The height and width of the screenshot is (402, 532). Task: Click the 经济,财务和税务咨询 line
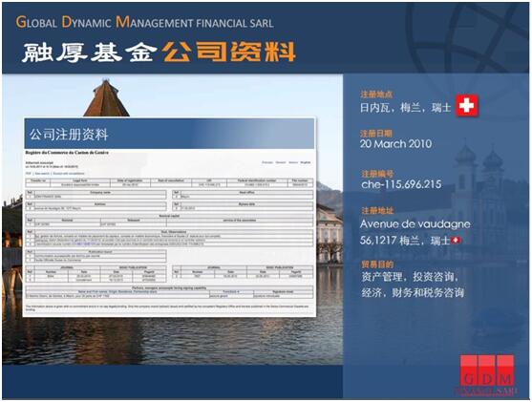coord(413,292)
